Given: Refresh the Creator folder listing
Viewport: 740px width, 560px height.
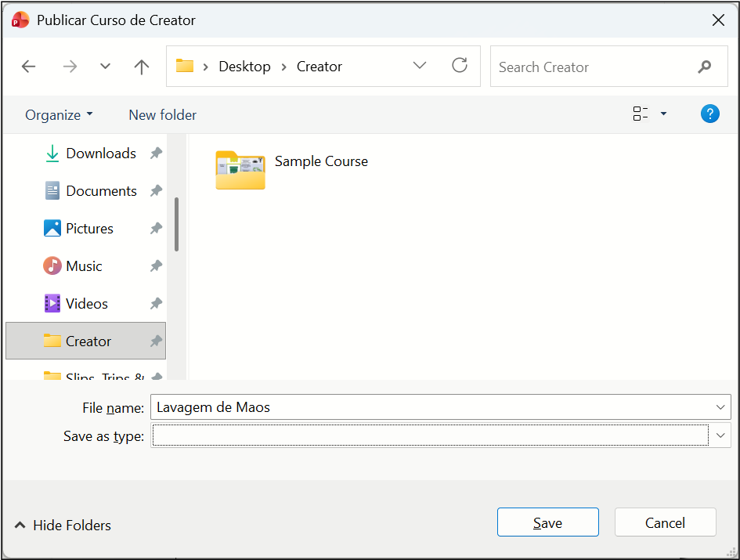Looking at the screenshot, I should click(460, 66).
